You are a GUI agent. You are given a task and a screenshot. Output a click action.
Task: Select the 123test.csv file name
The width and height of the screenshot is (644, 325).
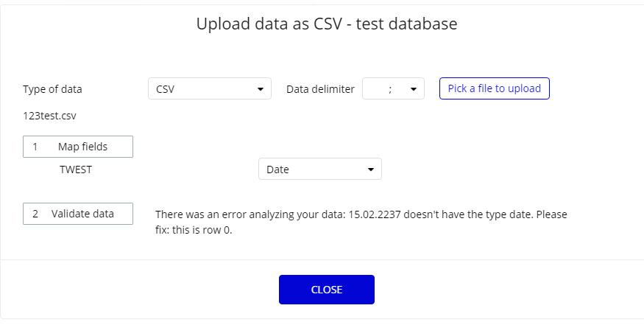[50, 116]
